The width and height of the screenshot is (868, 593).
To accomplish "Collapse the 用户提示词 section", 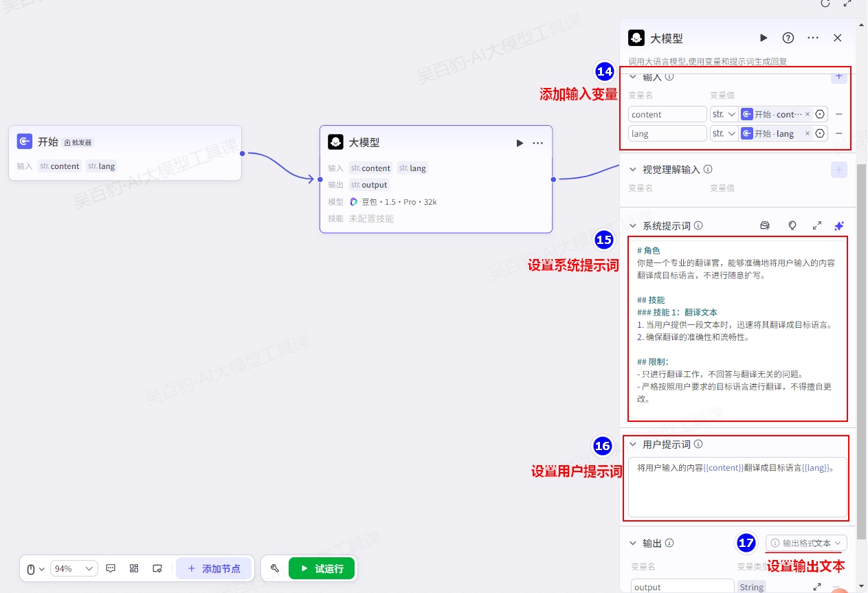I will [x=633, y=445].
